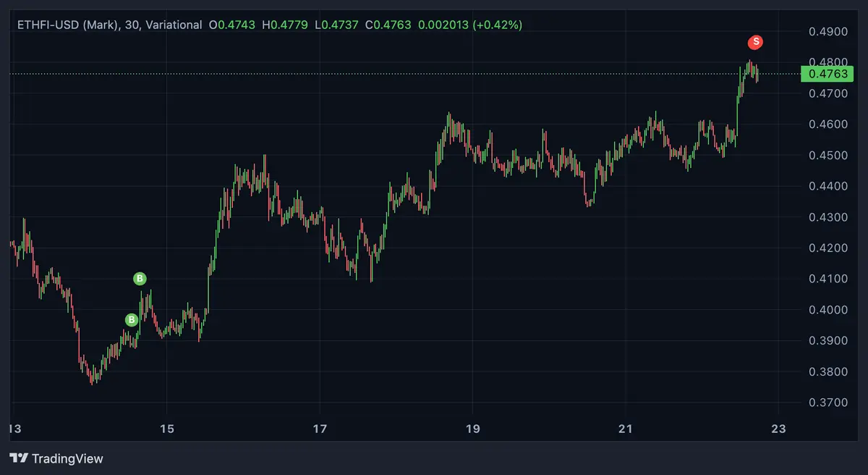
Task: Click the change value 0.002013 (+0.42%)
Action: click(469, 25)
